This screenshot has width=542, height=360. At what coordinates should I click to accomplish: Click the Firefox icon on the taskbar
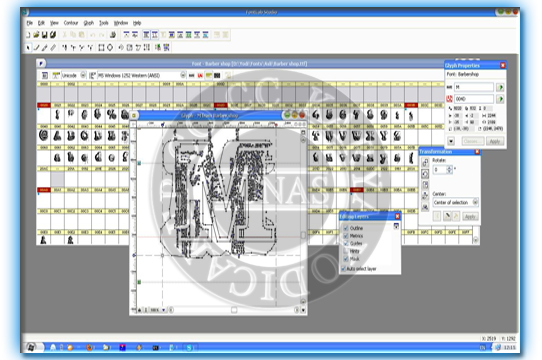pos(89,347)
